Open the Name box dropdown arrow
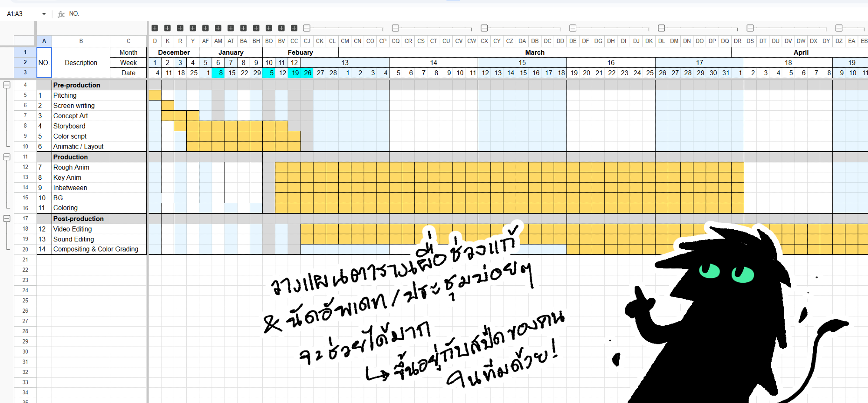 point(44,14)
